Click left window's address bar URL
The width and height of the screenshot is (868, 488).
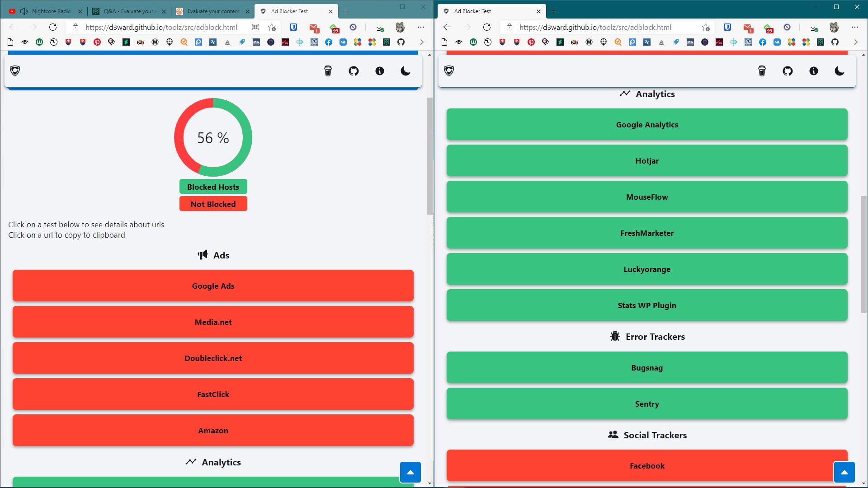click(x=161, y=27)
